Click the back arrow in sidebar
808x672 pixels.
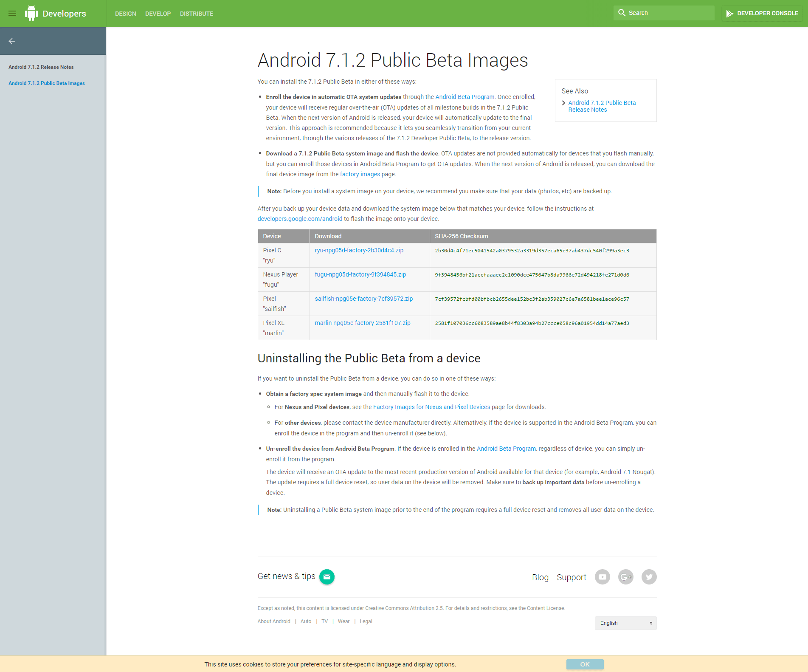[x=12, y=41]
